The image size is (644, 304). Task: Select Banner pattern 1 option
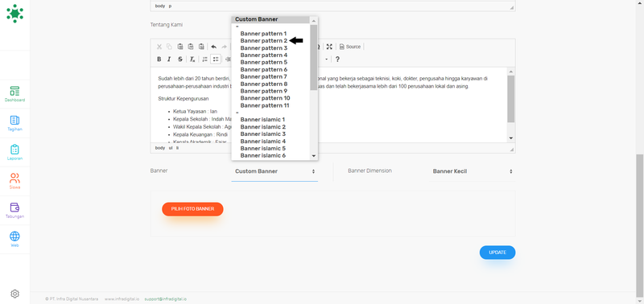[x=263, y=34]
